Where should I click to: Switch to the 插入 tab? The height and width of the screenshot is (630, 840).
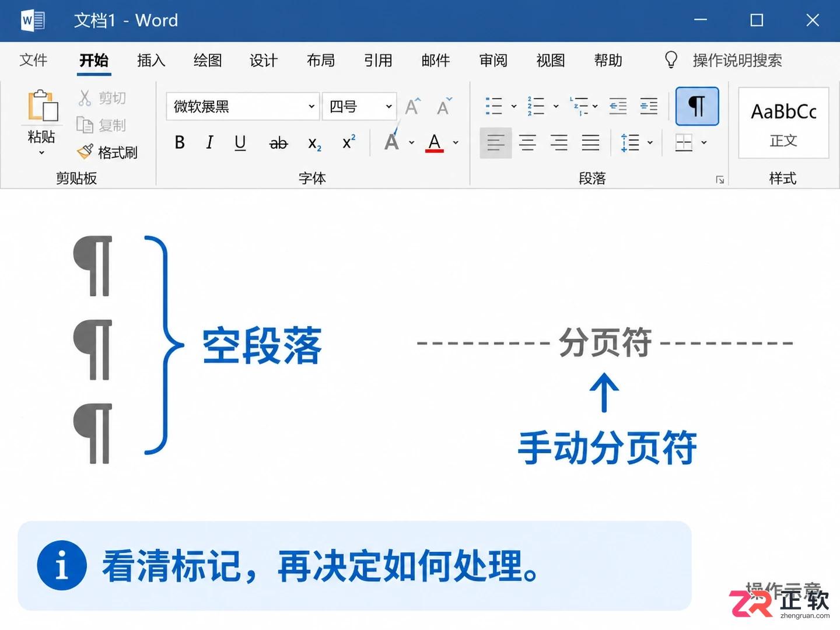tap(151, 60)
